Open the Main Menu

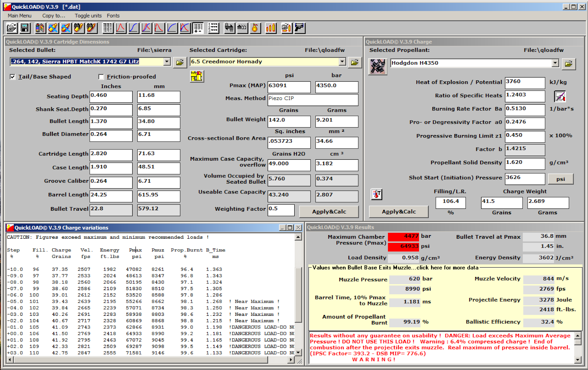coord(19,16)
